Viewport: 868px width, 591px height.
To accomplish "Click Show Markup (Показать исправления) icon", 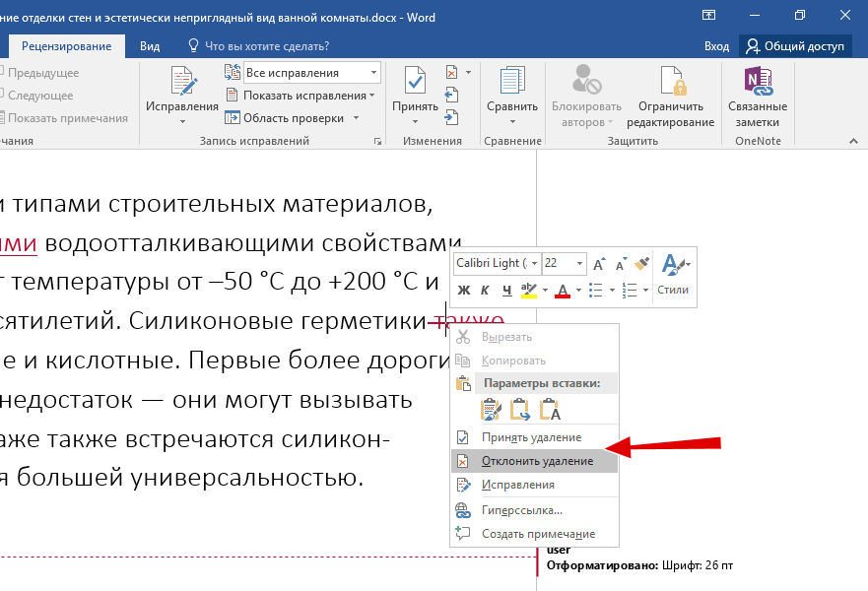I will tap(232, 96).
